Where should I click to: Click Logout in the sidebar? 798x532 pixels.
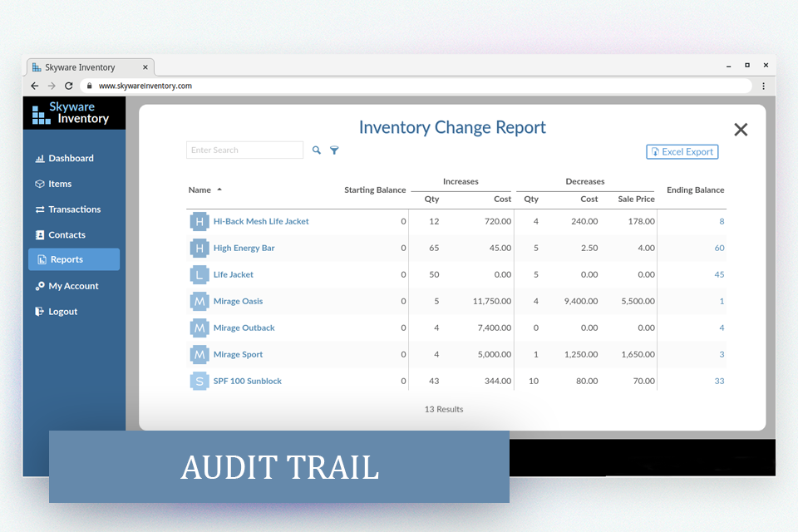(56, 312)
